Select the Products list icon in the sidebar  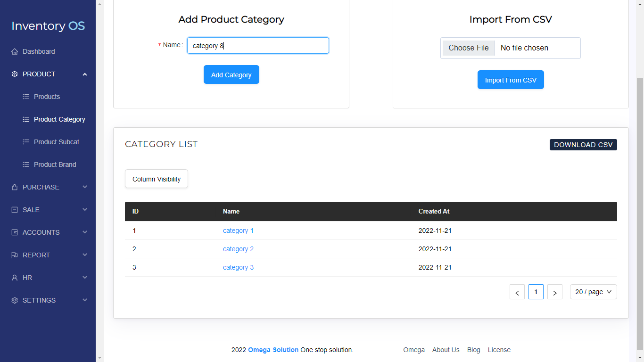coord(25,97)
